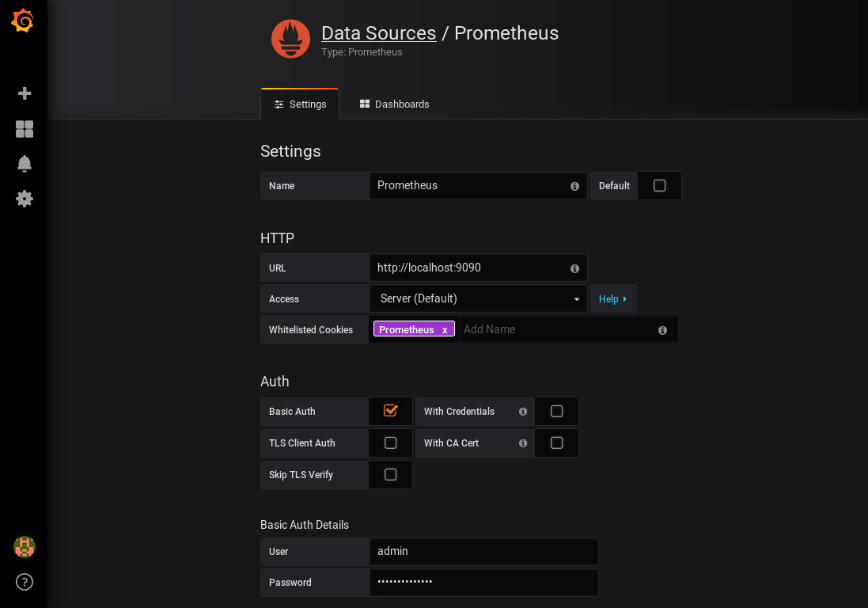The height and width of the screenshot is (608, 868).
Task: Open the Configuration gear icon
Action: (x=25, y=199)
